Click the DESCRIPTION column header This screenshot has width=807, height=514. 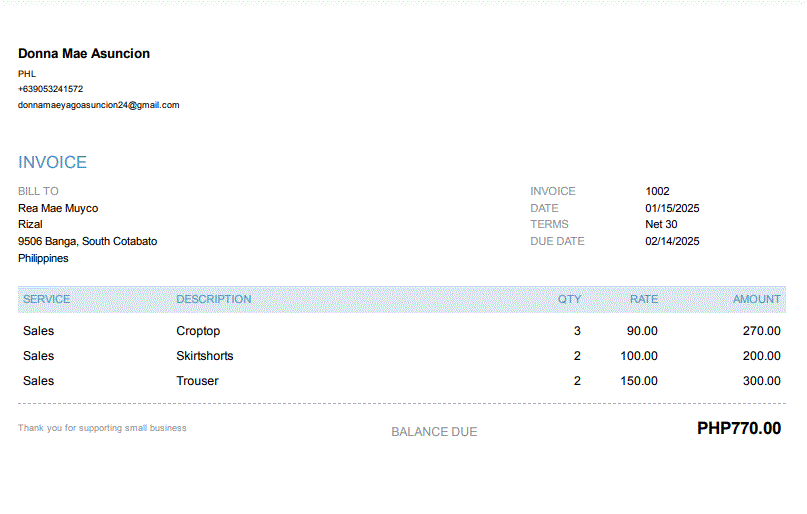pos(214,299)
